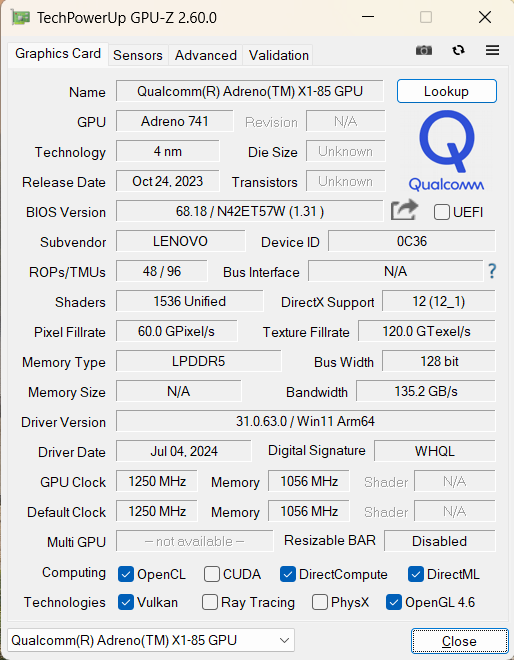Toggle the CUDA checkbox

[x=212, y=574]
